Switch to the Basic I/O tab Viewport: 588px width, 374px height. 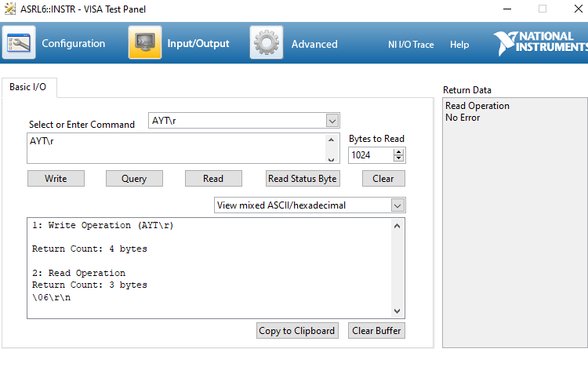click(28, 87)
